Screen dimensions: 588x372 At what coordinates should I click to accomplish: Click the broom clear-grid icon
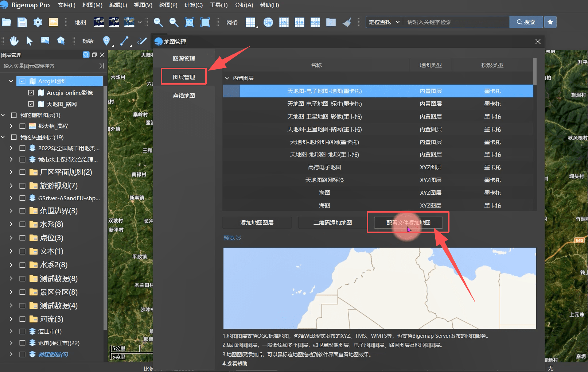[347, 22]
